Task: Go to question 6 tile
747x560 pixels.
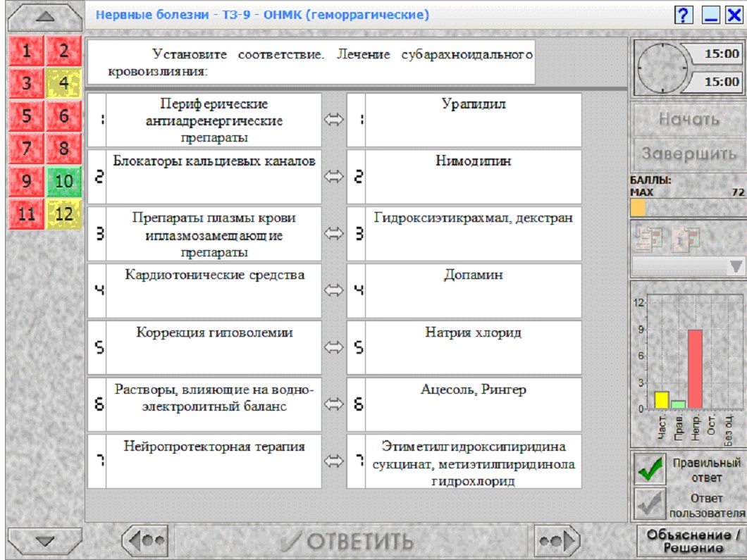Action: click(x=64, y=116)
